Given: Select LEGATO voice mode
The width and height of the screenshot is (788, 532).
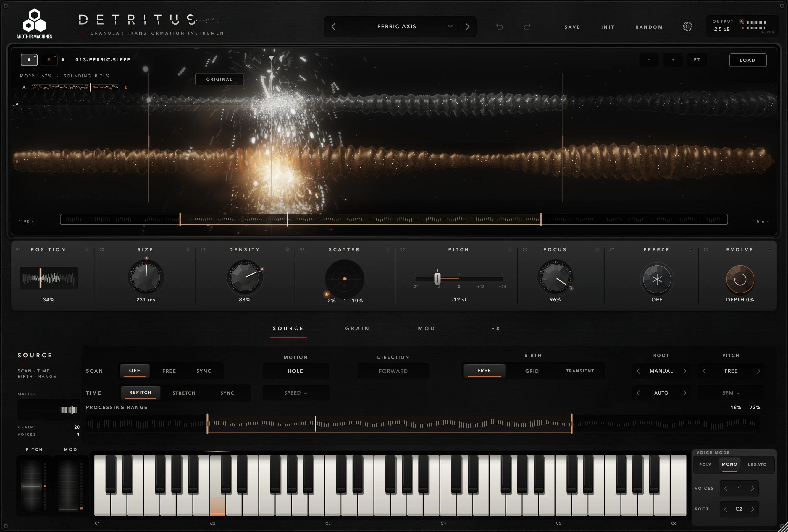Looking at the screenshot, I should [x=757, y=465].
